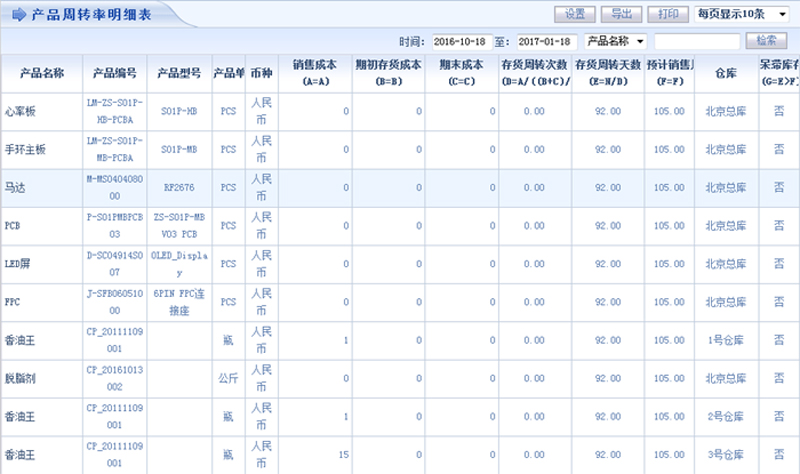The image size is (800, 474).
Task: Click the 产品编号 column header
Action: [113, 73]
